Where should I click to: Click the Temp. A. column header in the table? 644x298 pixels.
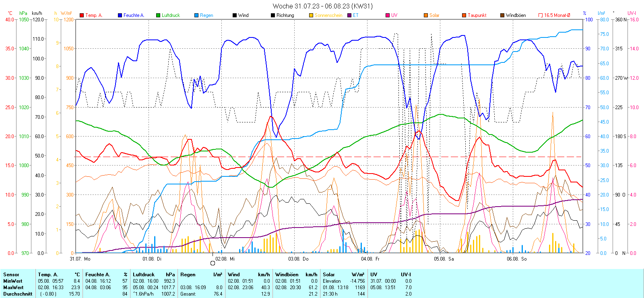pos(48,275)
